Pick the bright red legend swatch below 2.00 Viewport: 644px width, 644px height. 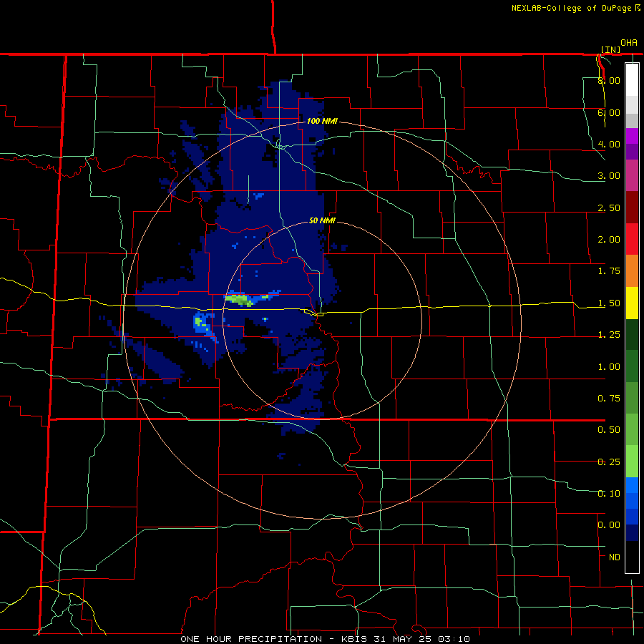632,239
